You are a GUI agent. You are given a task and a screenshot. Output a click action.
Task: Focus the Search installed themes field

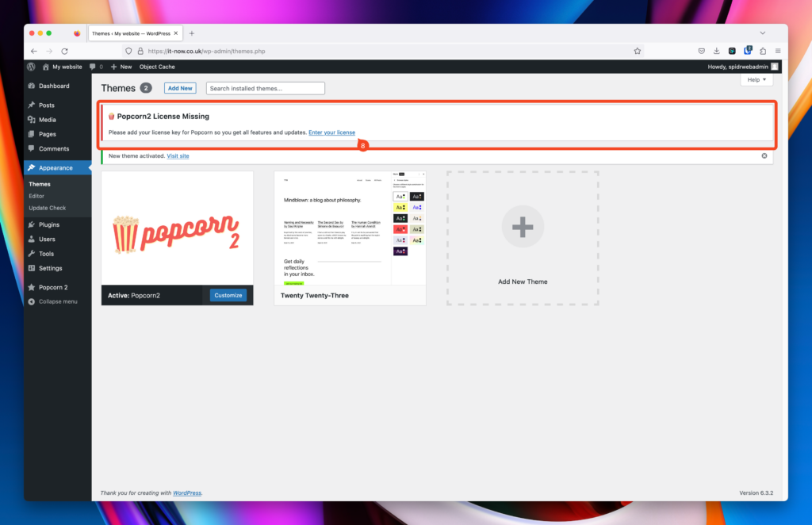click(x=265, y=88)
